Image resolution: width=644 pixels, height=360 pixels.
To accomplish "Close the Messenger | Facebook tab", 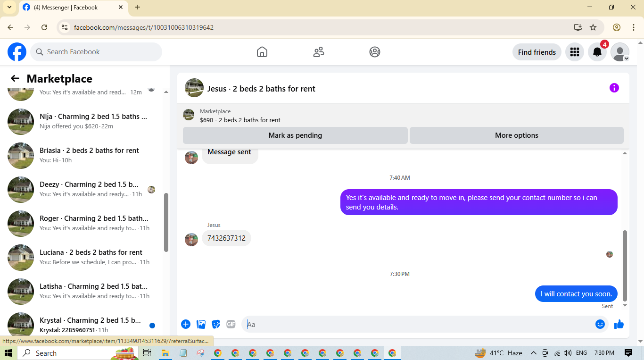I will tap(121, 7).
